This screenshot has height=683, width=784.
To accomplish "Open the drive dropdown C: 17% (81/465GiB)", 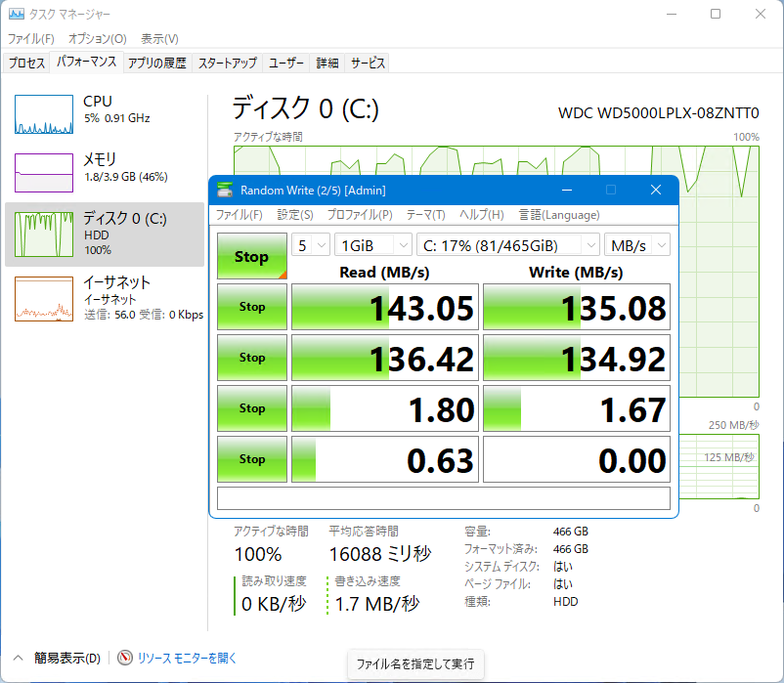I will pos(508,245).
